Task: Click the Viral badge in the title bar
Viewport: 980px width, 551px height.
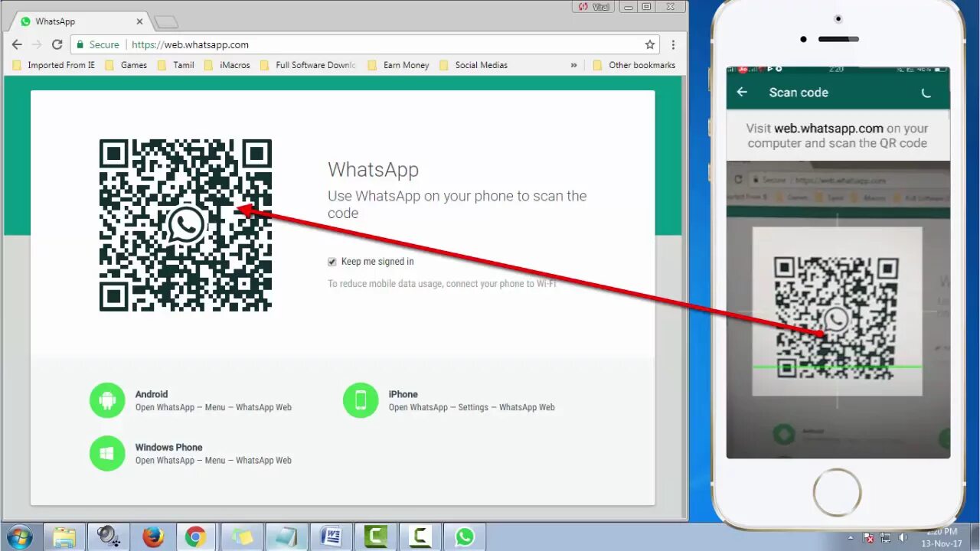Action: (594, 7)
